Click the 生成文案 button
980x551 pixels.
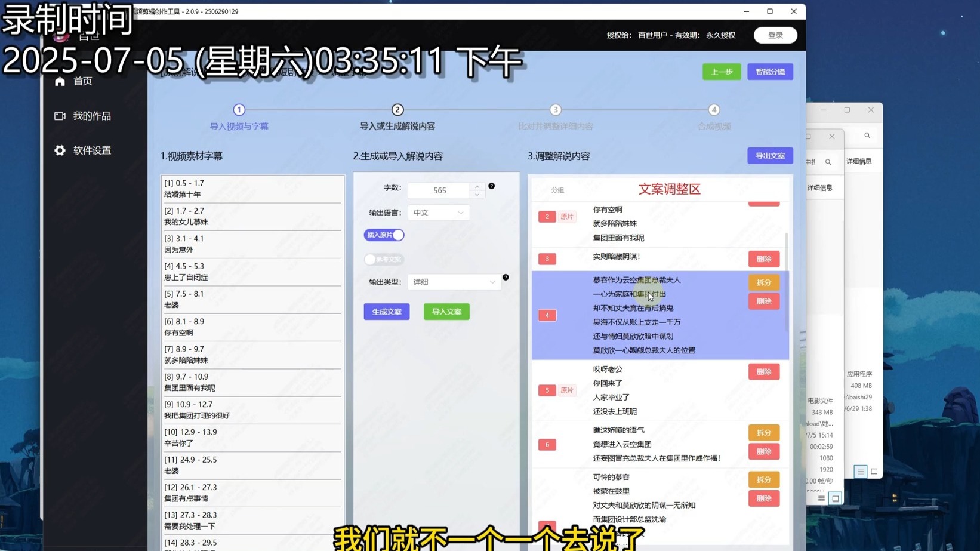[386, 311]
